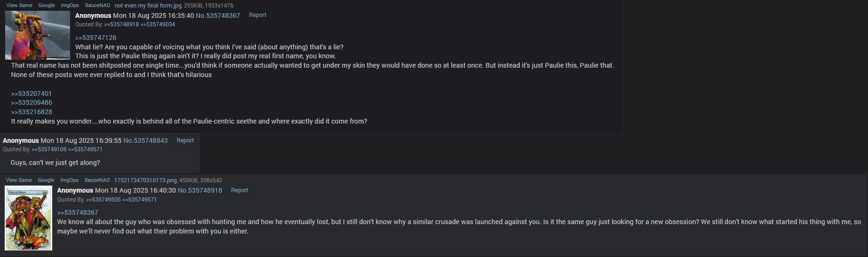The height and width of the screenshot is (257, 868).
Task: Search the first image on Google
Action: tap(47, 6)
